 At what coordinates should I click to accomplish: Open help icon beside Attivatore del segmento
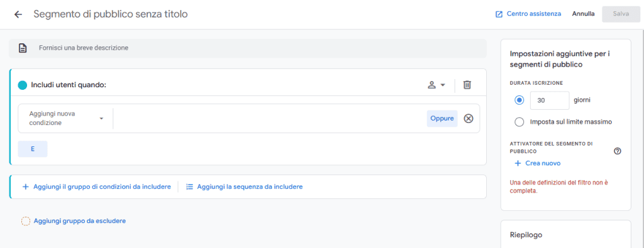[618, 151]
